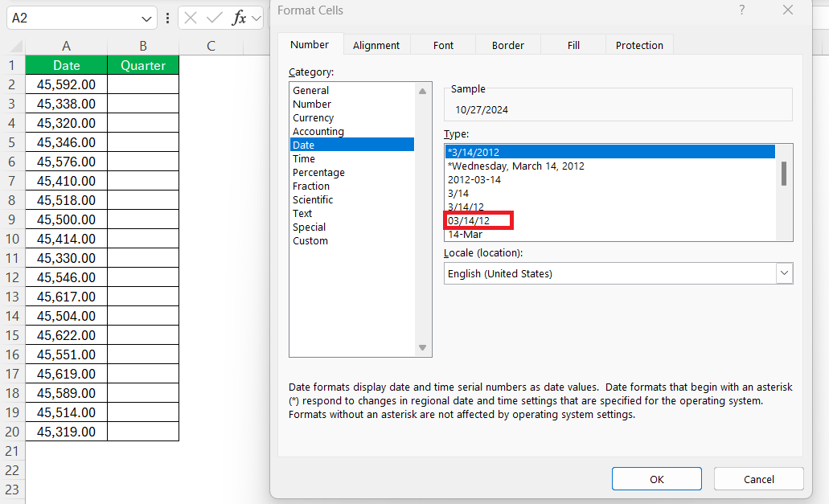Switch to the Fill tab

coord(573,46)
